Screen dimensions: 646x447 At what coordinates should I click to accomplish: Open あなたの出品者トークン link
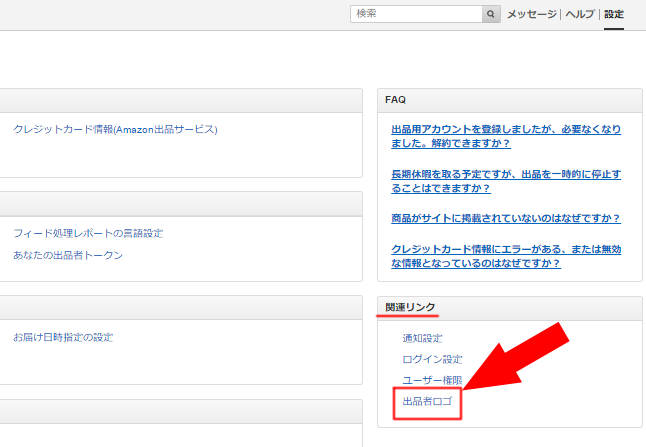[68, 255]
